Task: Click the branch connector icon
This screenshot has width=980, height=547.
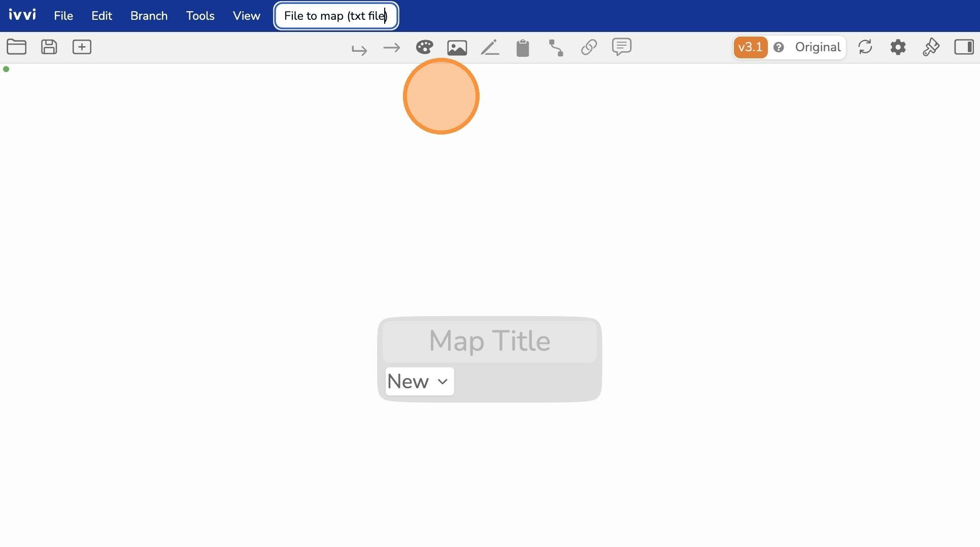Action: coord(556,48)
